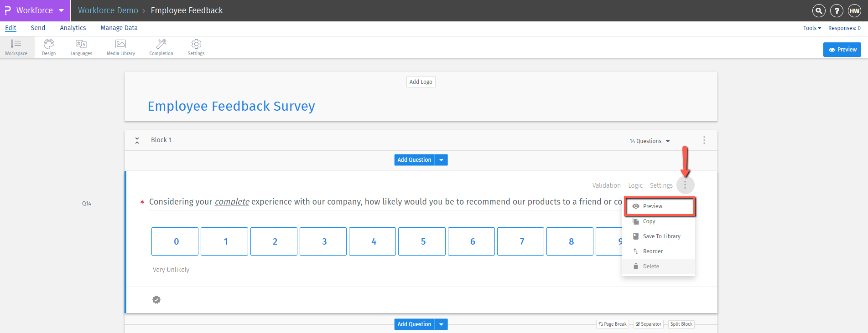Select rating box 1
This screenshot has width=868, height=333.
tap(224, 241)
